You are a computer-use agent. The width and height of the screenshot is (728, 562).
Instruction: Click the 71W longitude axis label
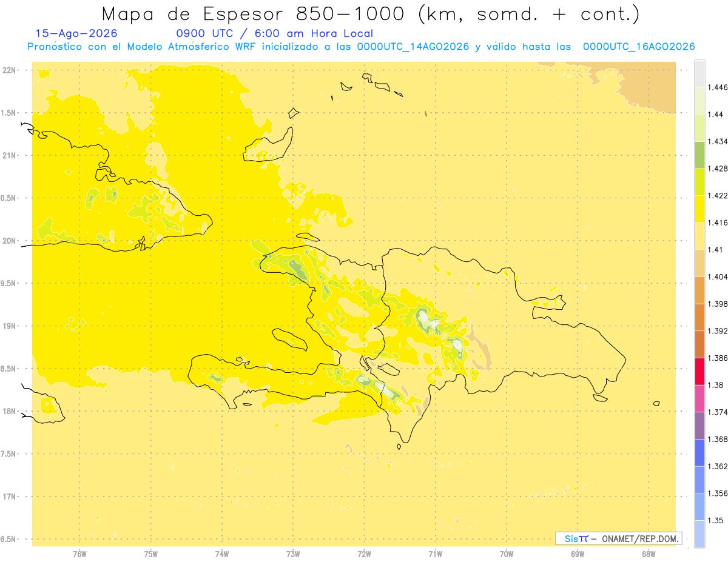click(x=435, y=554)
